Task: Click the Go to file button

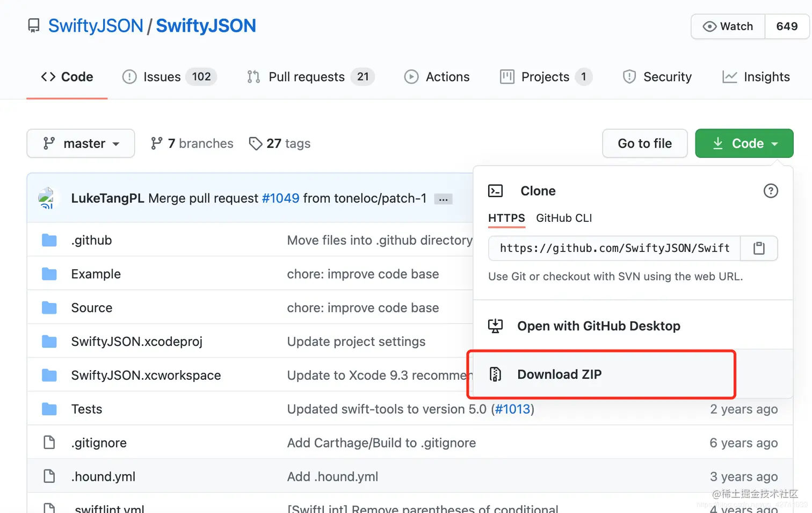Action: [644, 143]
